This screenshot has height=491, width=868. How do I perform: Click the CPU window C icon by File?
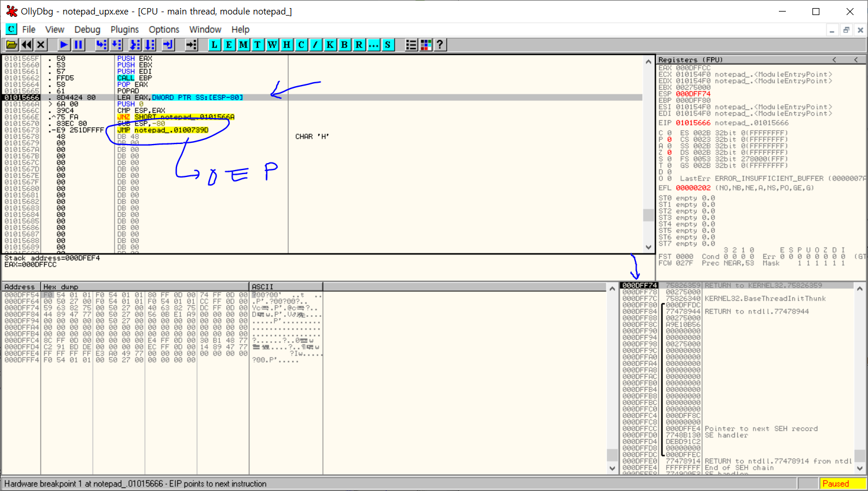pyautogui.click(x=11, y=29)
